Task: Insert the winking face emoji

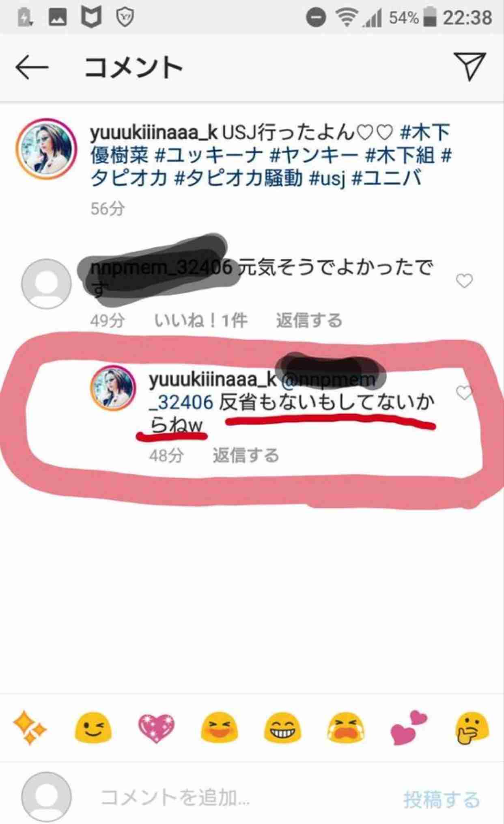Action: (93, 728)
